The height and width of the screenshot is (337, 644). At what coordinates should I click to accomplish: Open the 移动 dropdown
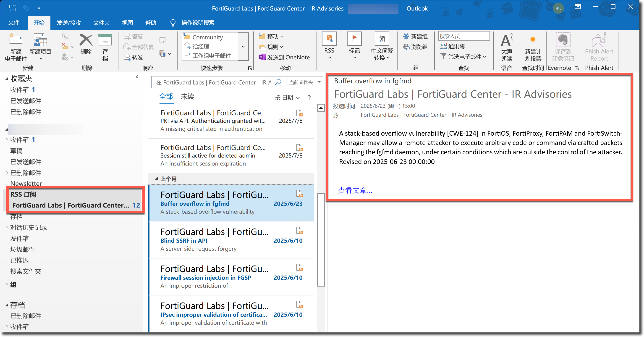click(x=271, y=37)
